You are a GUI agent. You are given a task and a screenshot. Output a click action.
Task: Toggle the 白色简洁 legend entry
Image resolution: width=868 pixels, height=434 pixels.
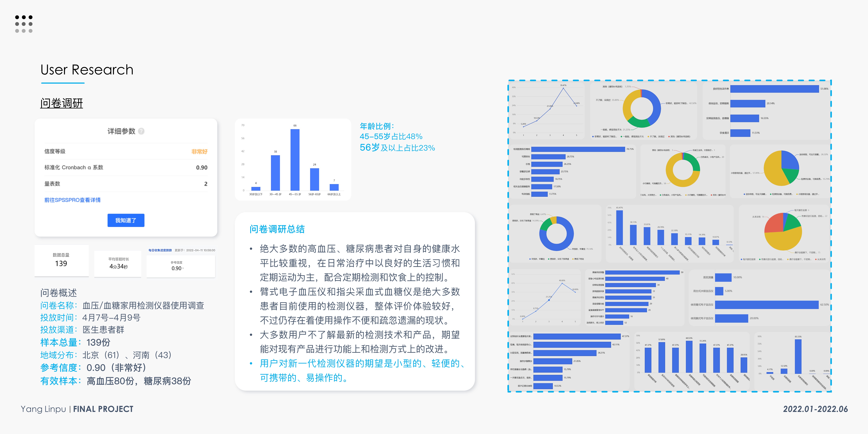point(660,195)
